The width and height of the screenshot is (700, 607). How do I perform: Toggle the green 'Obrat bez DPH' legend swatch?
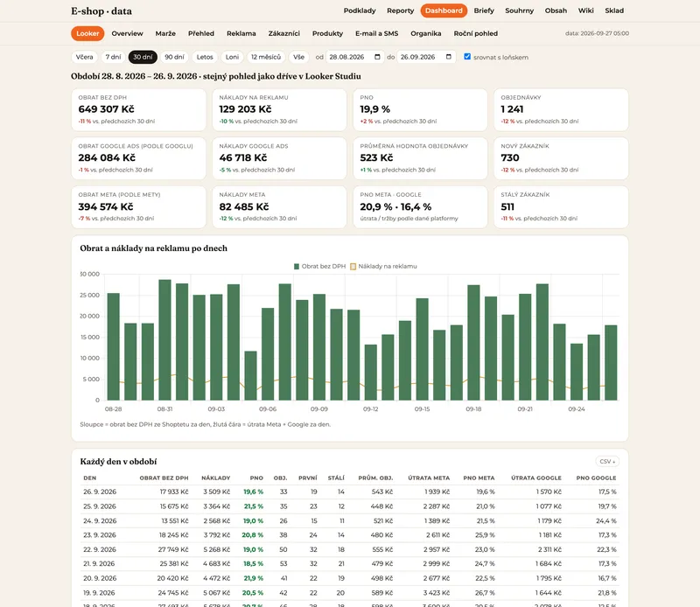point(297,267)
